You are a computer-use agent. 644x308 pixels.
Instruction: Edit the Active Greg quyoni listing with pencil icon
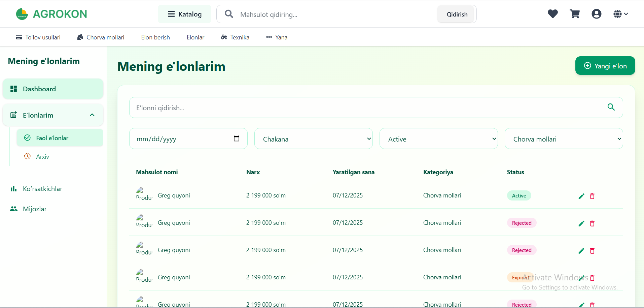[x=581, y=196]
